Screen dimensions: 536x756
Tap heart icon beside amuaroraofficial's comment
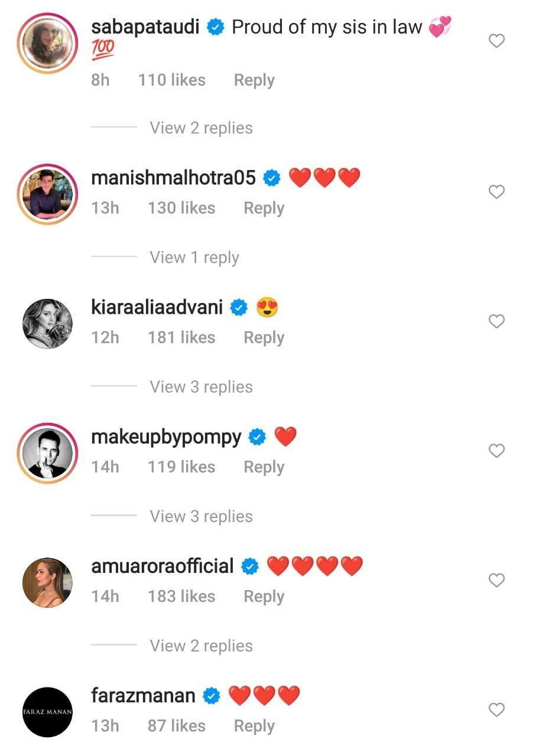[x=497, y=581]
